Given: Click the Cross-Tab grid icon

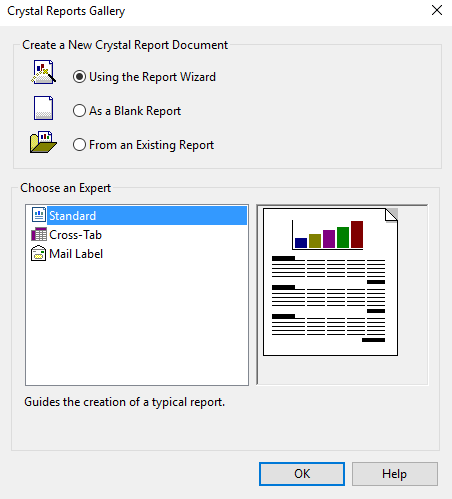Looking at the screenshot, I should point(39,234).
